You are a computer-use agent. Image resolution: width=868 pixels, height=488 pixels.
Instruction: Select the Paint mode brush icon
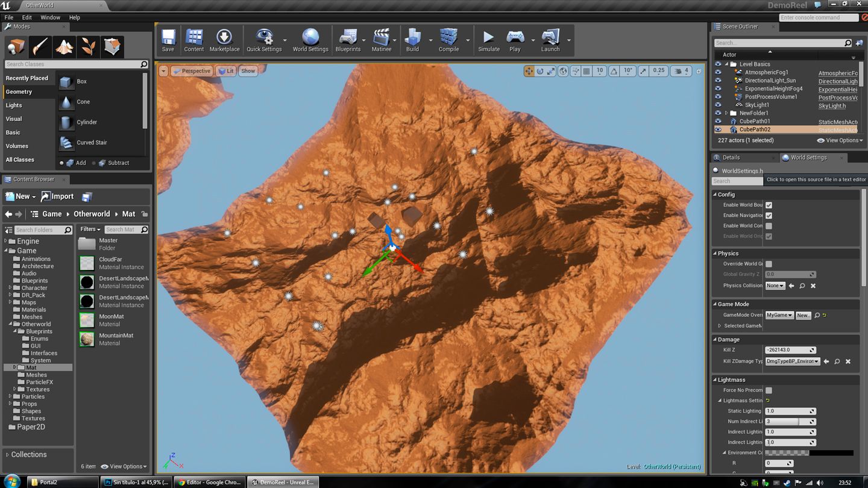click(x=40, y=46)
